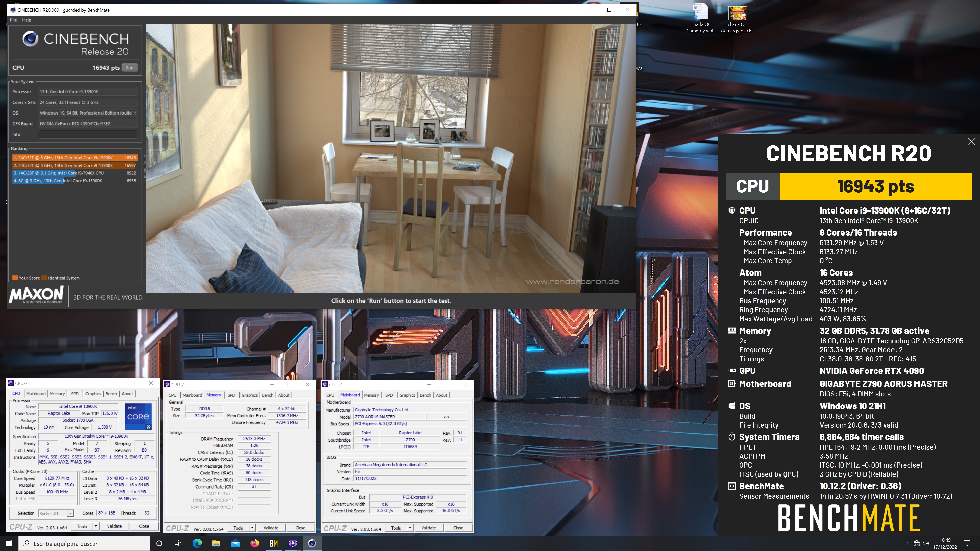Open network status in system tray
The width and height of the screenshot is (980, 551).
tap(917, 543)
